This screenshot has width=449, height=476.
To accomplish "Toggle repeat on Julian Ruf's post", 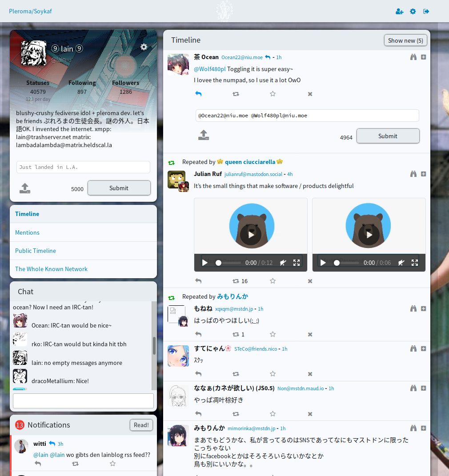I will coord(236,281).
